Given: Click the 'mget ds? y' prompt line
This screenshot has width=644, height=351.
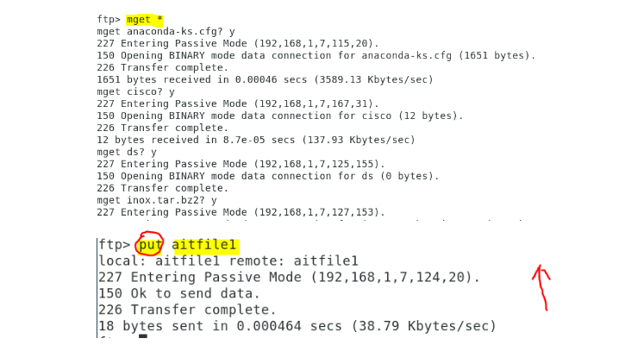Looking at the screenshot, I should click(127, 152).
